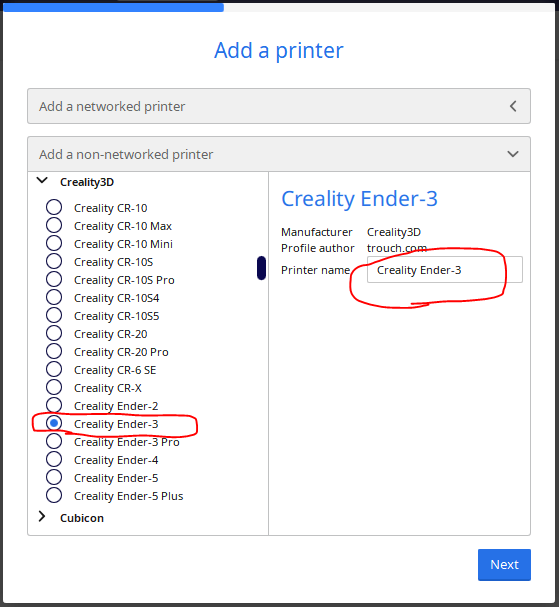Select the Creality CR-10 radio button
The width and height of the screenshot is (559, 607).
tap(54, 207)
